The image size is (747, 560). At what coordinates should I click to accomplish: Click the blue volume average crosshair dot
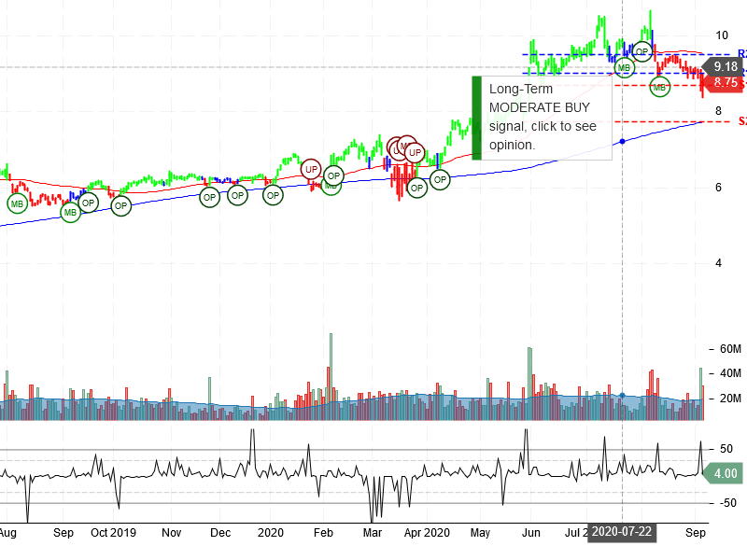click(622, 395)
